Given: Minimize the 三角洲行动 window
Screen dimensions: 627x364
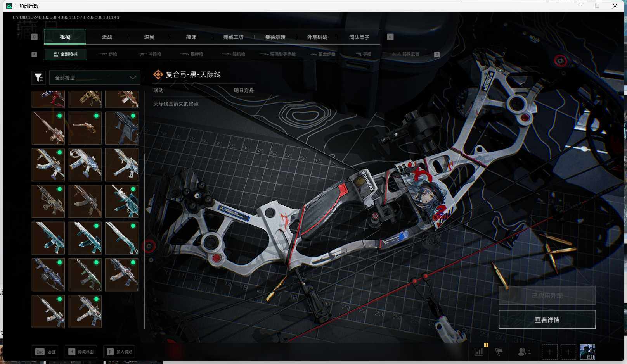Looking at the screenshot, I should coord(580,6).
